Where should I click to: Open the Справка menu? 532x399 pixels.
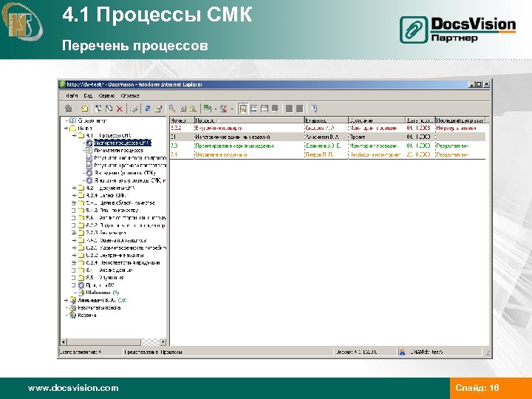click(130, 95)
